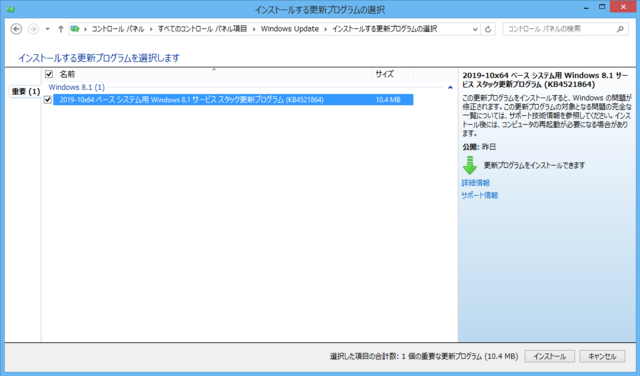Click the キャンセル button

coord(602,356)
